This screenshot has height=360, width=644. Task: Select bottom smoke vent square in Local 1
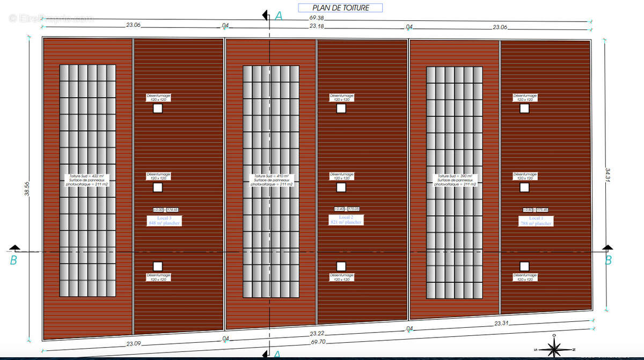[524, 266]
